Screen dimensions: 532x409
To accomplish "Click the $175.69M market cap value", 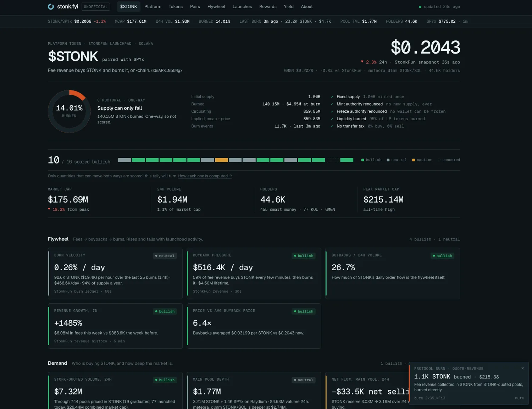I will tap(68, 200).
